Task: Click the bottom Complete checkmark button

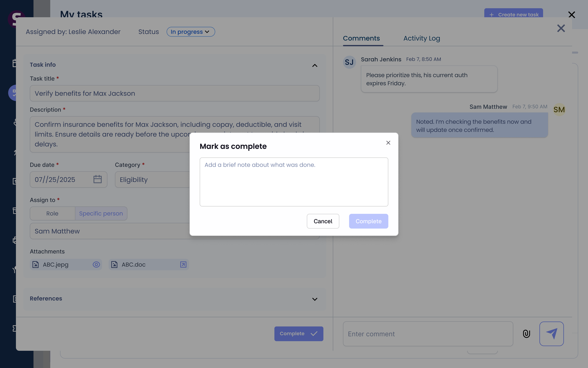Action: pyautogui.click(x=299, y=334)
